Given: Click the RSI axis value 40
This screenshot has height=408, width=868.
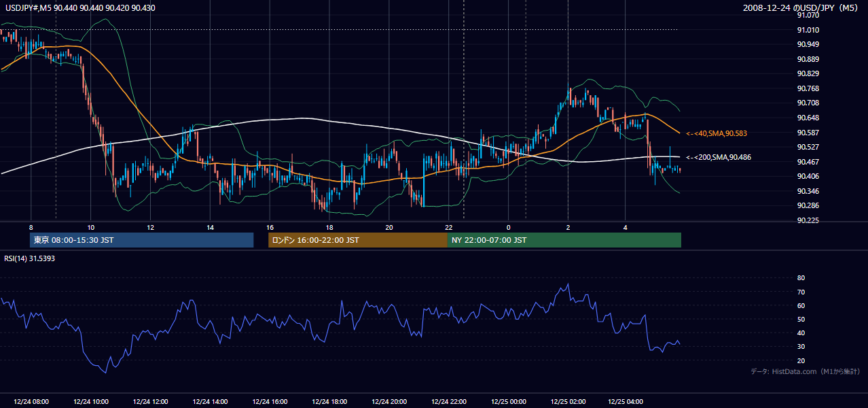Looking at the screenshot, I should 801,333.
